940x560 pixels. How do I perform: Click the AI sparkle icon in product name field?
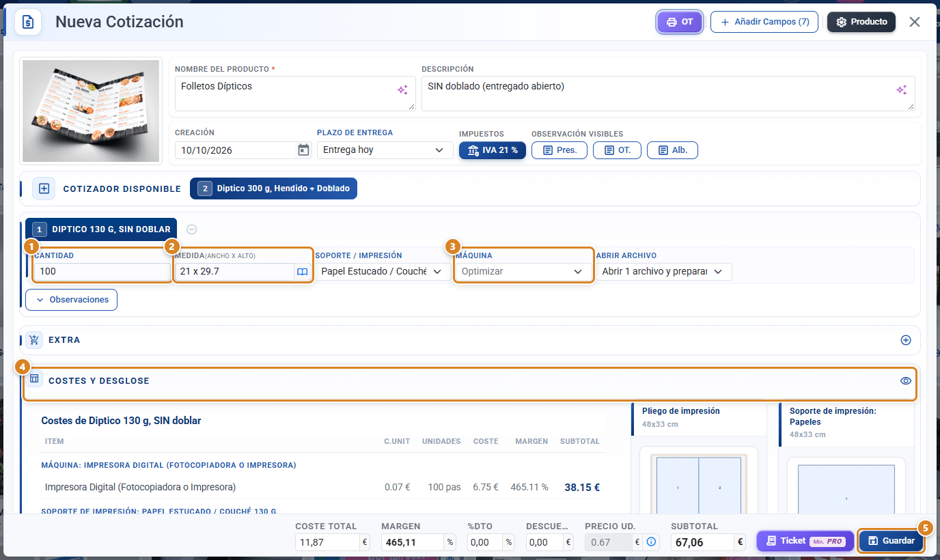(403, 90)
